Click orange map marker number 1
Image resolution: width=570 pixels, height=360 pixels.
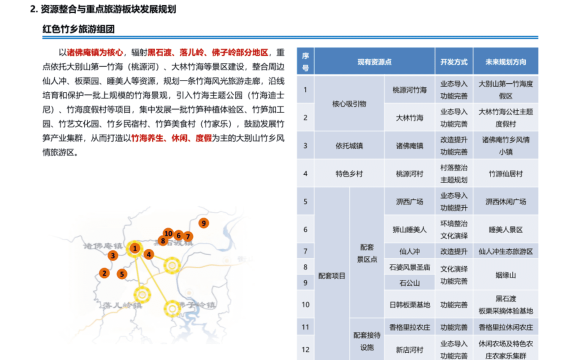coord(135,248)
